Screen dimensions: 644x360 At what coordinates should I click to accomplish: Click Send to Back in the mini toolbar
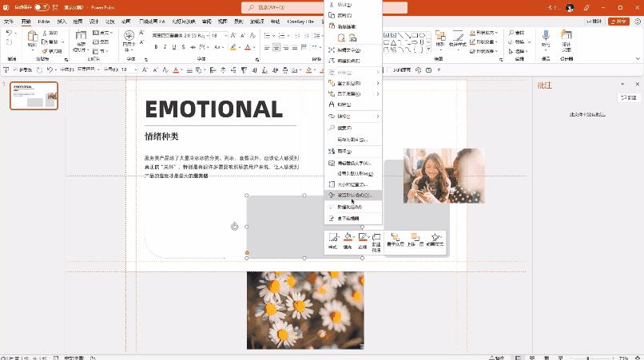[x=395, y=239]
